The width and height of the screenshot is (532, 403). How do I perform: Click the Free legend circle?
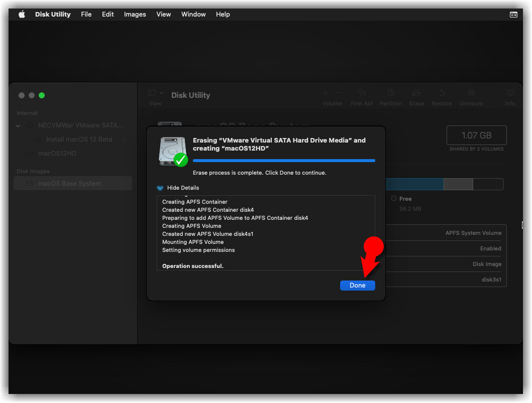(x=393, y=198)
